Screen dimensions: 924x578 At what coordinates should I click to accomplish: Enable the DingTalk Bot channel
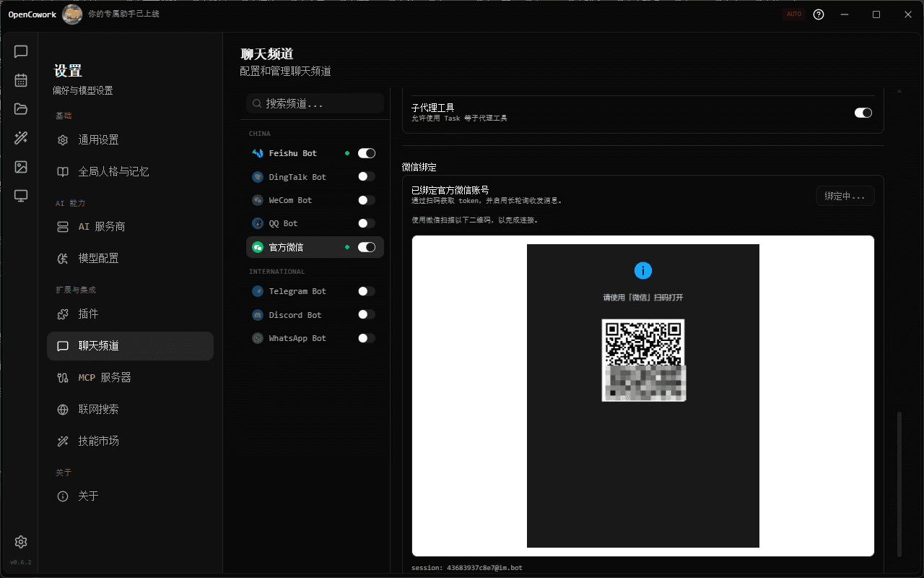click(x=366, y=176)
